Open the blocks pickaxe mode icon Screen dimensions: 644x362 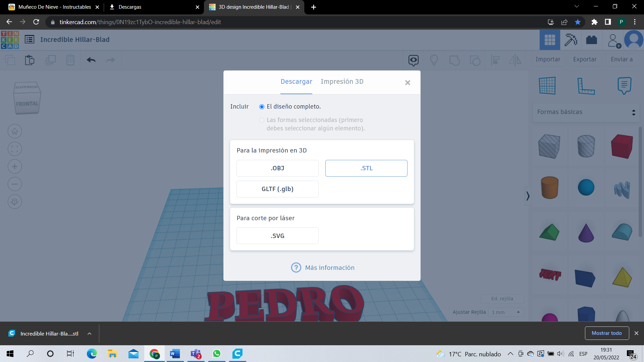[571, 40]
